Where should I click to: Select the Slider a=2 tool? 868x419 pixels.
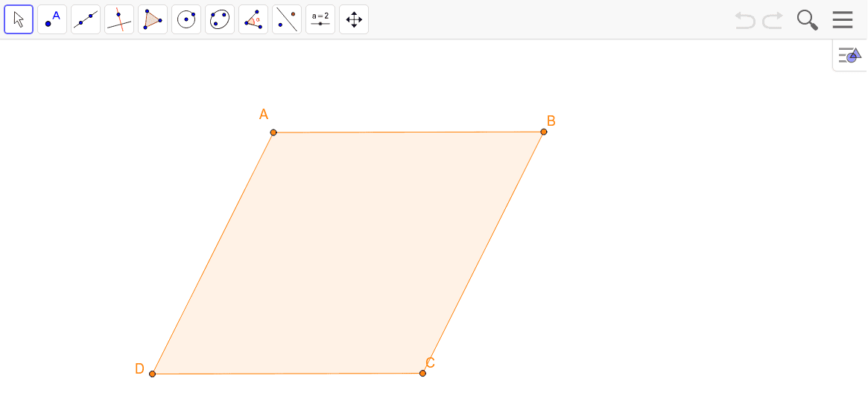click(x=320, y=19)
